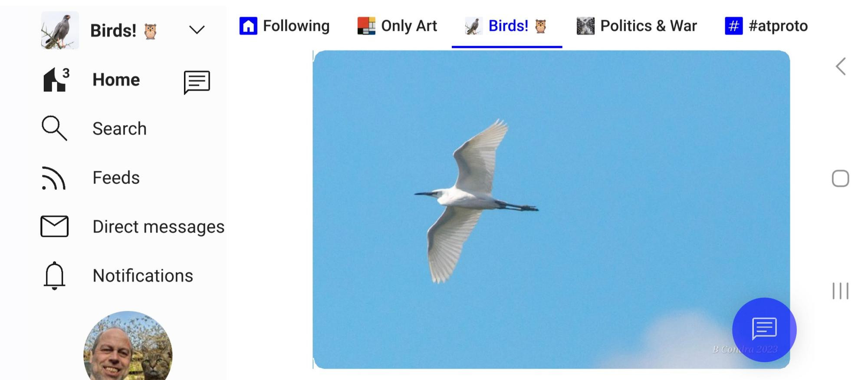Click the Notifications label
Screen dimensions: 868x380
point(143,276)
